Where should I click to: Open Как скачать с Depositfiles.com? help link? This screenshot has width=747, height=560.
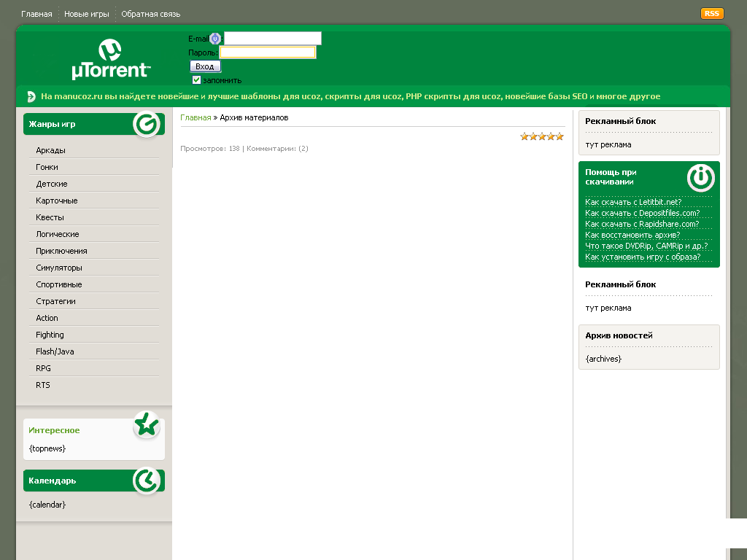(x=642, y=213)
